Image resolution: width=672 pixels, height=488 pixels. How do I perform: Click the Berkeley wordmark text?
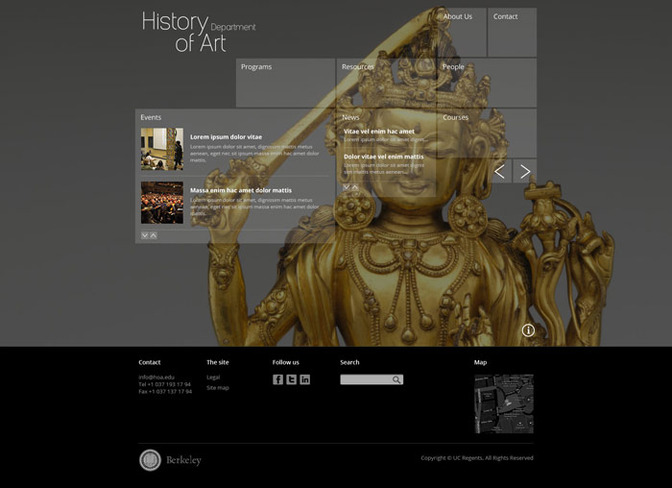click(x=183, y=461)
